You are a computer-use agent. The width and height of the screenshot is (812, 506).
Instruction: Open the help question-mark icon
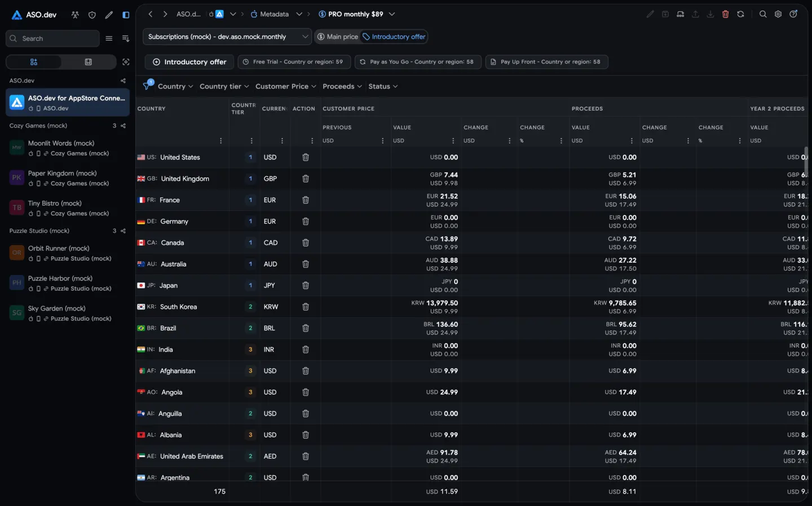pyautogui.click(x=793, y=14)
